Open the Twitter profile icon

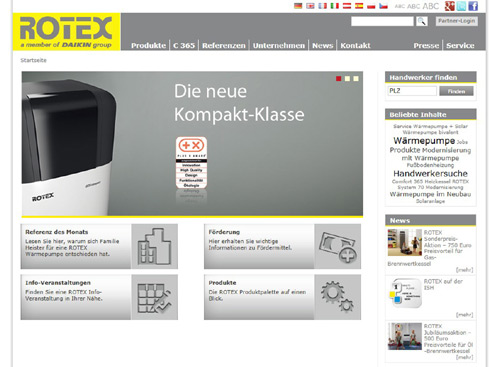coord(461,6)
